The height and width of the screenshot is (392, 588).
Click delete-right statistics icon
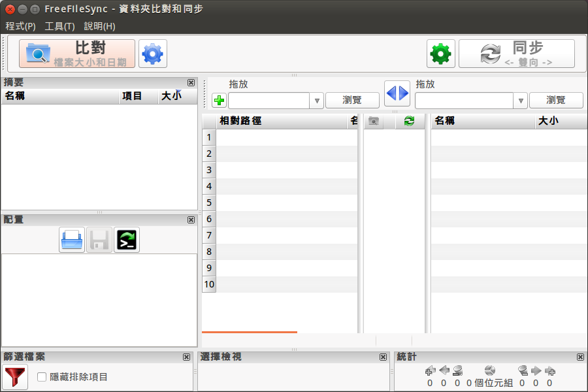pyautogui.click(x=523, y=370)
